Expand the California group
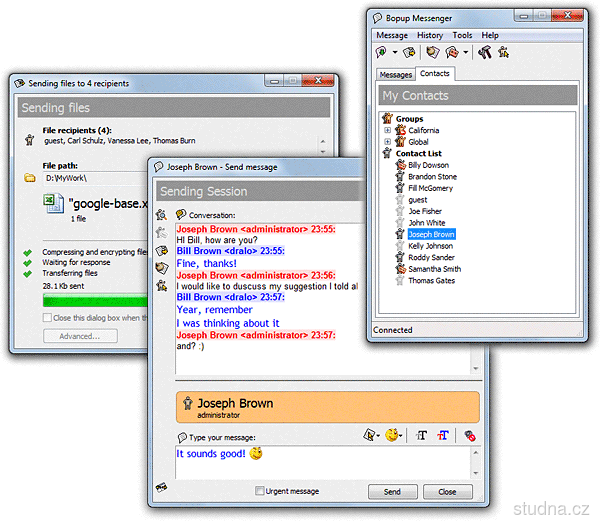The image size is (600, 521). tap(387, 130)
